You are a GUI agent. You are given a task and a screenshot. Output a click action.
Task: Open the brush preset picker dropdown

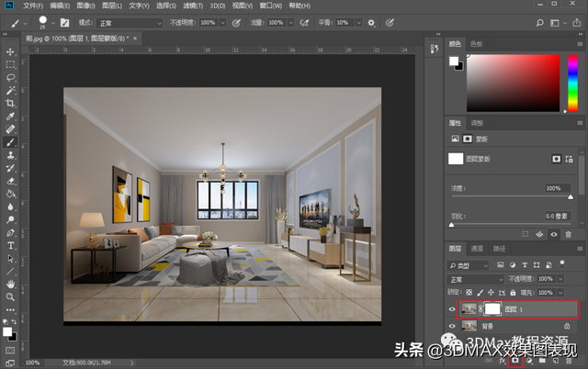pos(53,23)
